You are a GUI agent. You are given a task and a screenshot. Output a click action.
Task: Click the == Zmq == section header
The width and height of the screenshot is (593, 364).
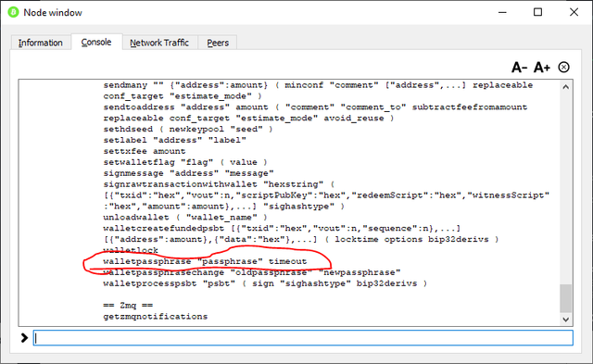(128, 306)
